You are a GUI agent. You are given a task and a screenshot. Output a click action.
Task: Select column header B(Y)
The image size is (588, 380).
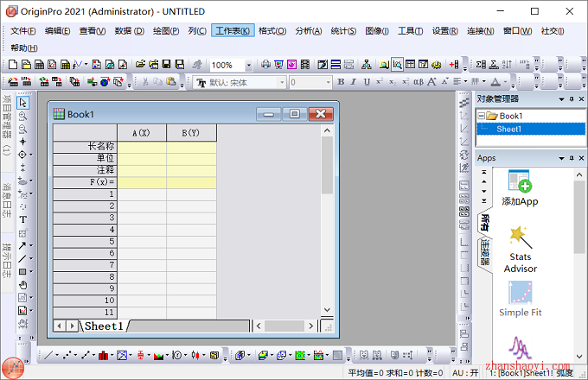point(191,133)
